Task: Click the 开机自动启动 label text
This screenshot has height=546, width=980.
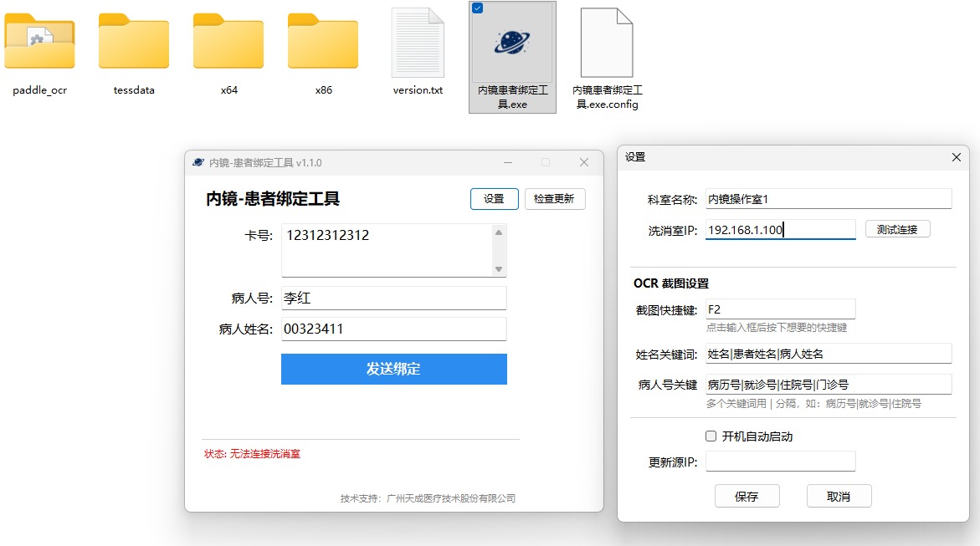Action: [757, 436]
